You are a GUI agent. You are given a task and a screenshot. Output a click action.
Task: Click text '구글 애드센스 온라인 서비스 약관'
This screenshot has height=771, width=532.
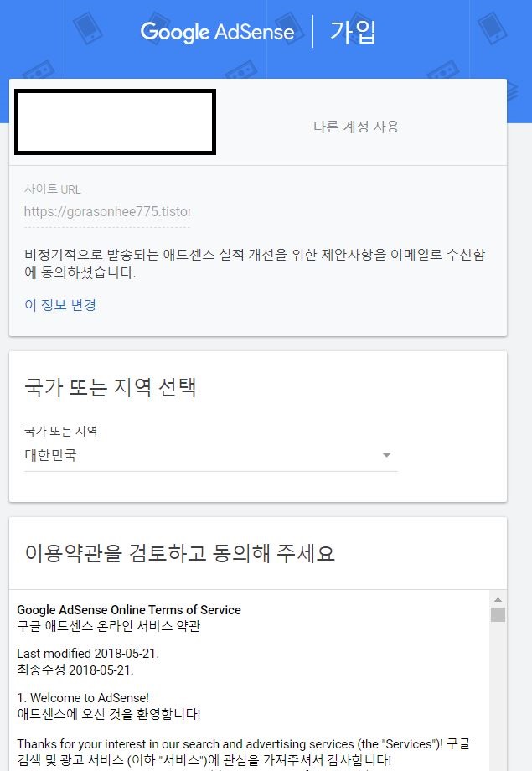[109, 626]
